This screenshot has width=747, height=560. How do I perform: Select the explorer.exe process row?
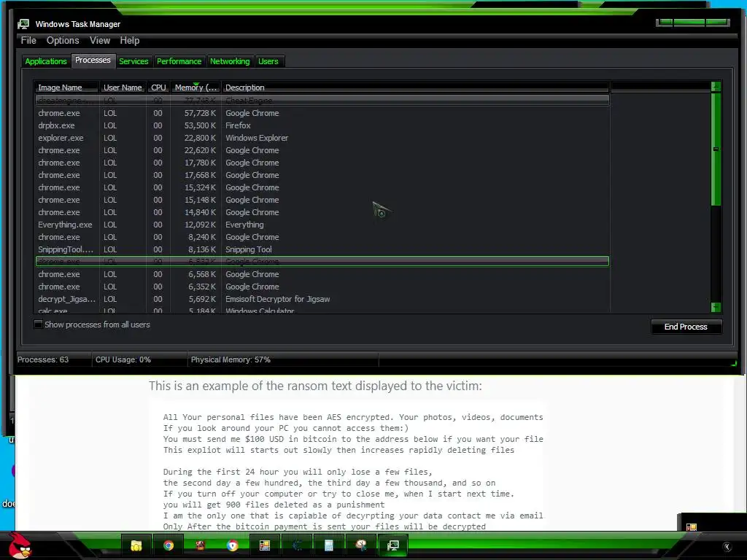tap(322, 138)
